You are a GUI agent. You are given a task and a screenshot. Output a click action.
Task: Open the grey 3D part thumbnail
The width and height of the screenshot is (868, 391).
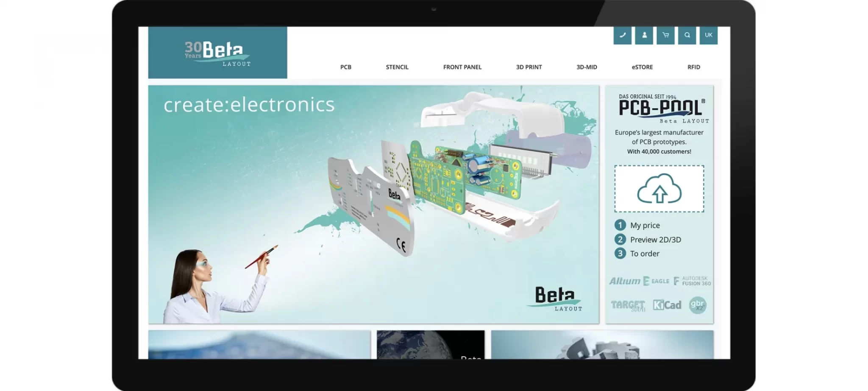pyautogui.click(x=602, y=345)
